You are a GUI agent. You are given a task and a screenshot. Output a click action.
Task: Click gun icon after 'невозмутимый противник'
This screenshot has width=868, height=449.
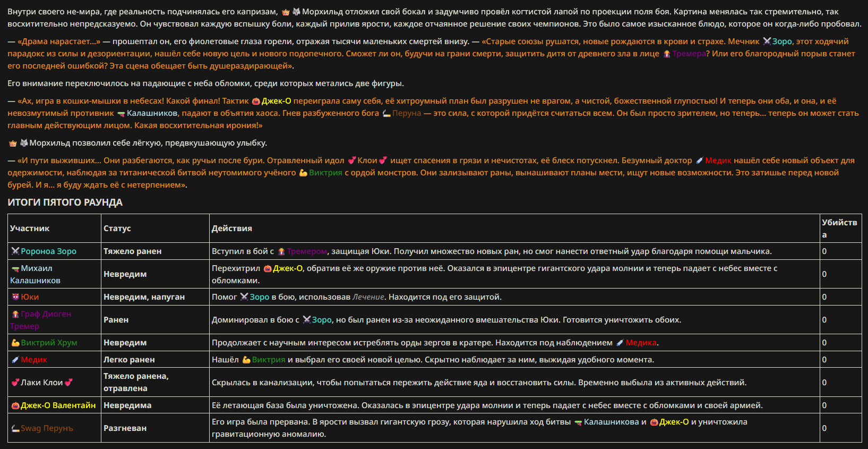(x=121, y=113)
